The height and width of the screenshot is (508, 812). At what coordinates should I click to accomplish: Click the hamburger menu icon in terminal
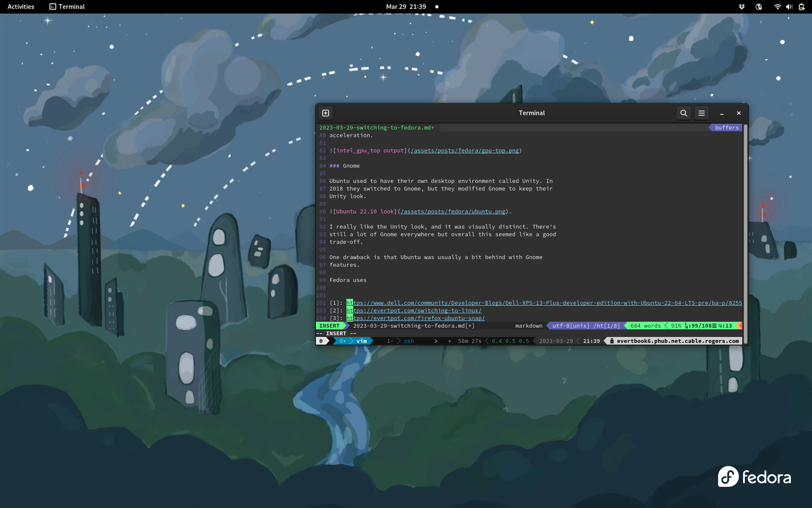pos(702,113)
